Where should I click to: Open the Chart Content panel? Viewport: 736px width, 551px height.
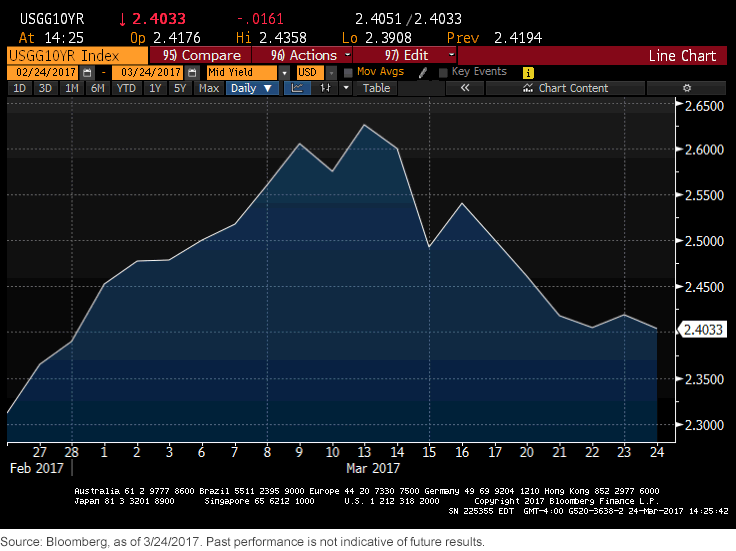click(x=566, y=88)
